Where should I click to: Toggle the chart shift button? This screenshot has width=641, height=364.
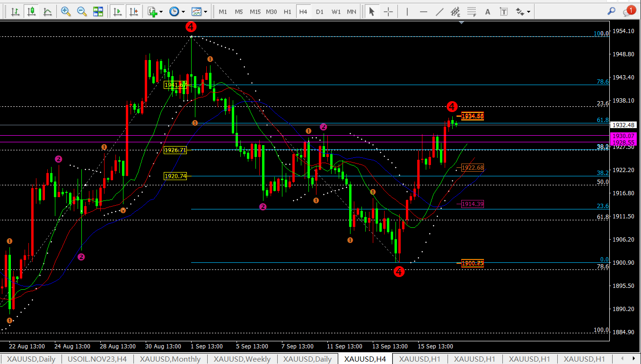point(134,12)
